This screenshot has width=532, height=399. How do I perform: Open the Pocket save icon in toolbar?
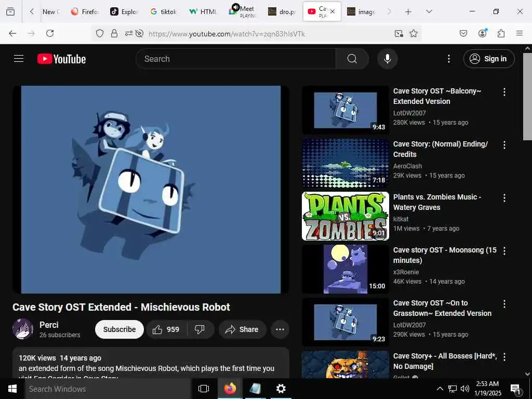tap(463, 33)
